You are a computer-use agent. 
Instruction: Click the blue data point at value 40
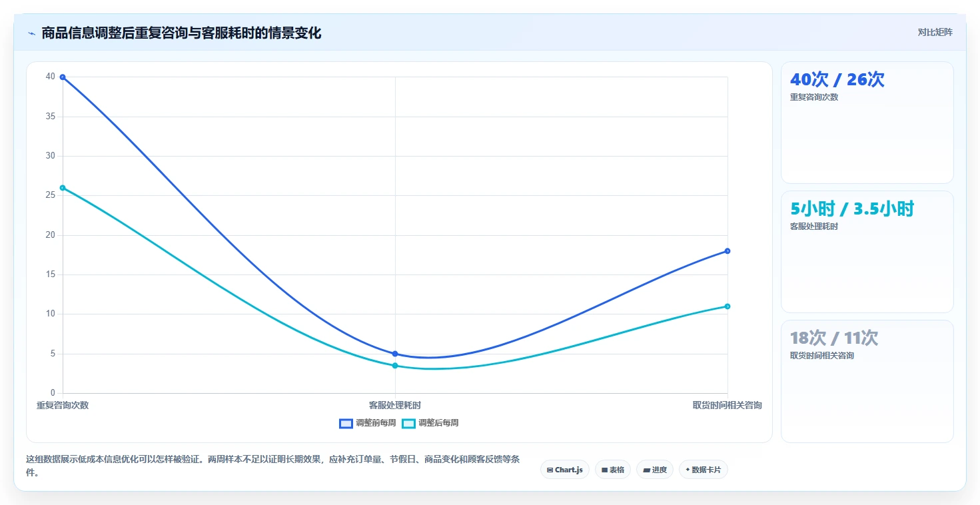[x=63, y=77]
